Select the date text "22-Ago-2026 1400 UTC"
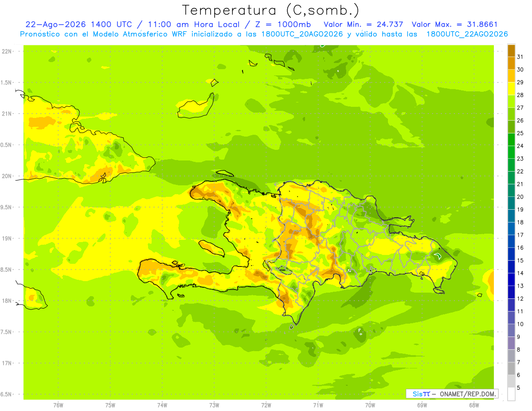The width and height of the screenshot is (532, 411). (78, 24)
